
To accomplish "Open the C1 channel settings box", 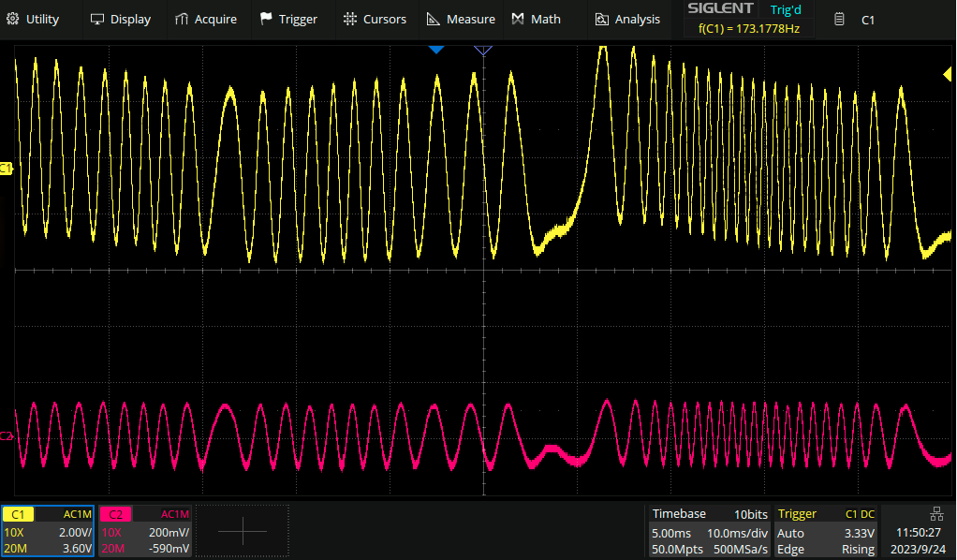I will pyautogui.click(x=48, y=531).
